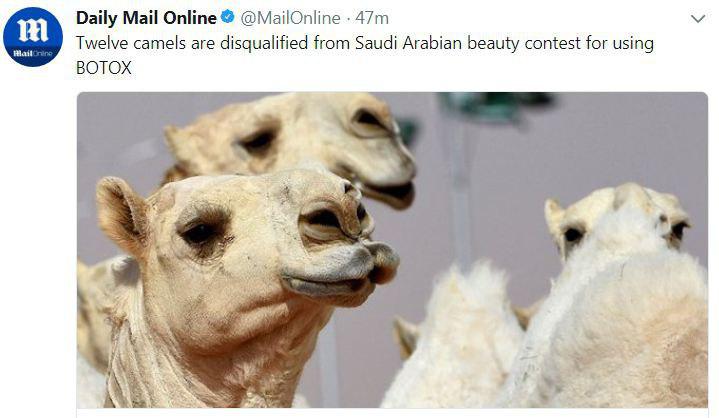
Task: Click the foreground camel's eye in the photo
Action: pos(199,234)
